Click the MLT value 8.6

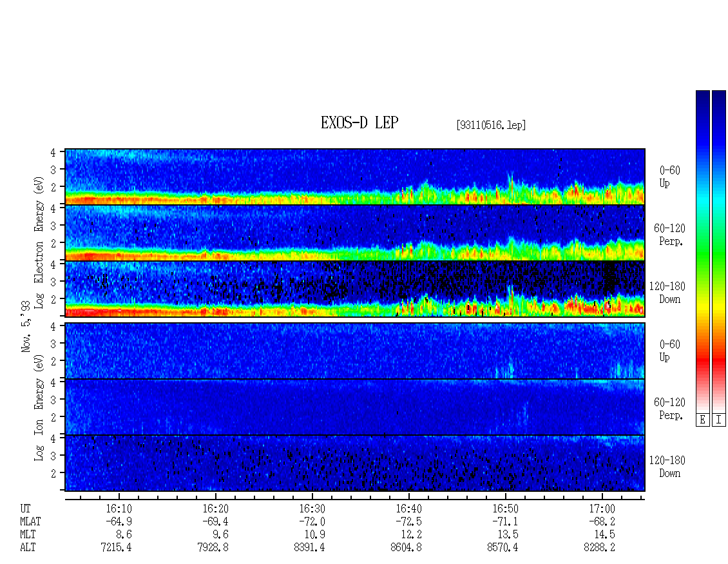tap(124, 535)
